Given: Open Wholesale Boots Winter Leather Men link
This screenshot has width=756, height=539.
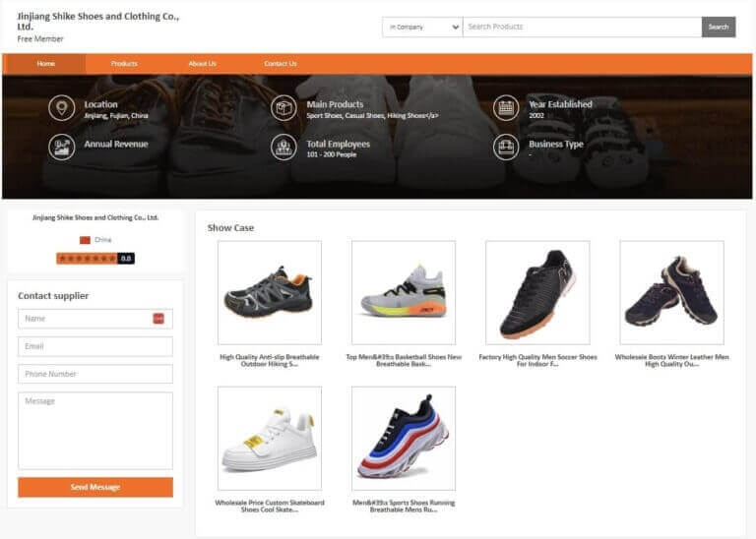Looking at the screenshot, I should (671, 360).
